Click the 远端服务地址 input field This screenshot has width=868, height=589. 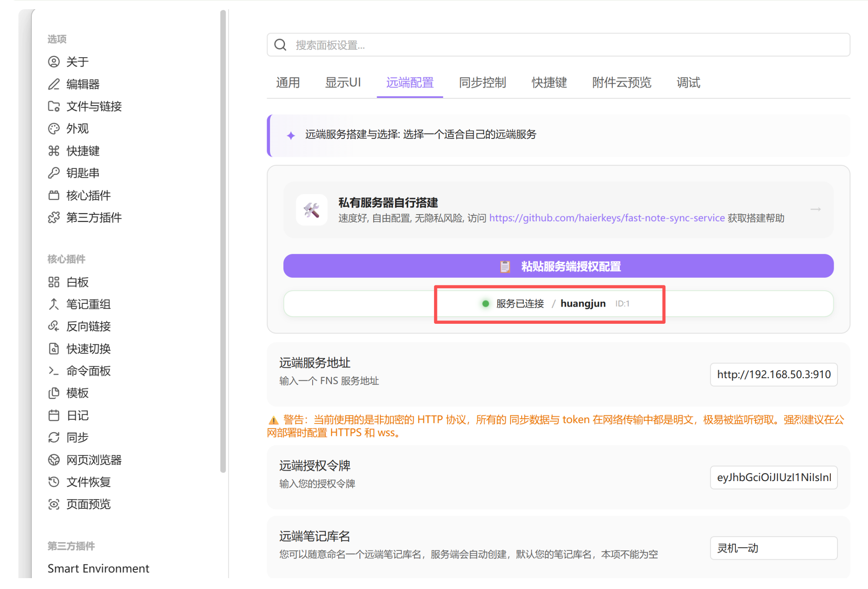click(x=773, y=374)
